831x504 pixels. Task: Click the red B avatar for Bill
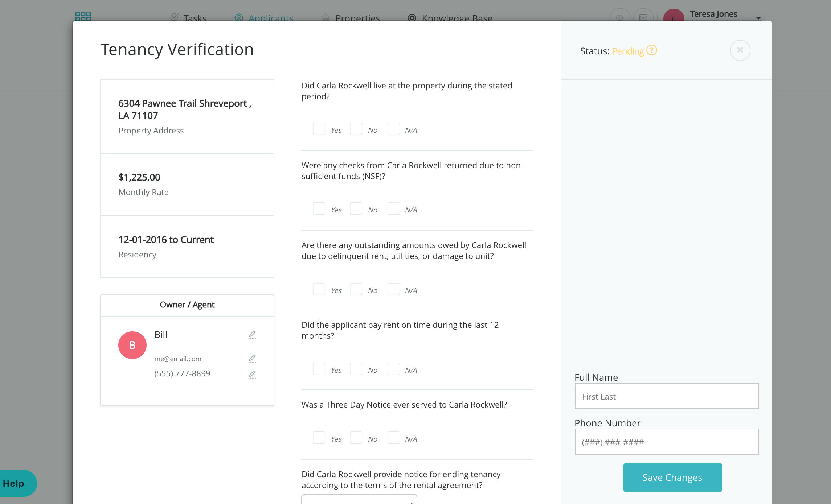pos(132,345)
